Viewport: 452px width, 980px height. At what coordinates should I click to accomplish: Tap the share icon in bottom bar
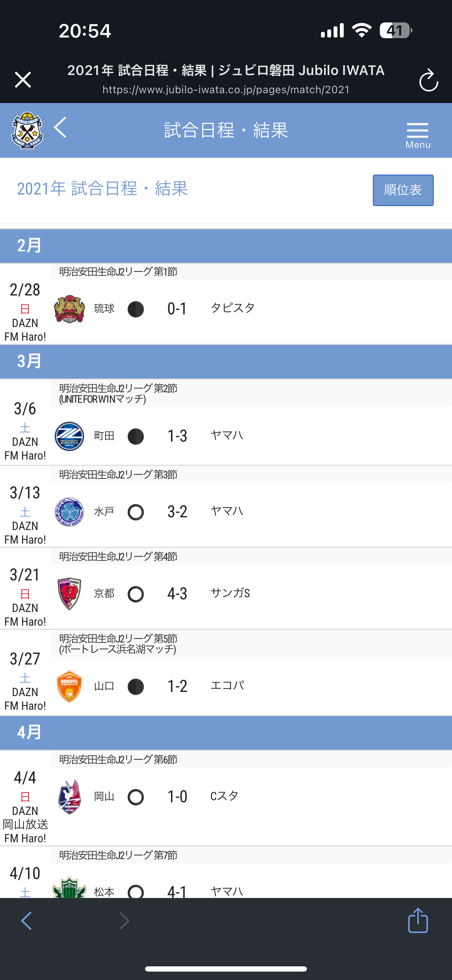[x=418, y=920]
